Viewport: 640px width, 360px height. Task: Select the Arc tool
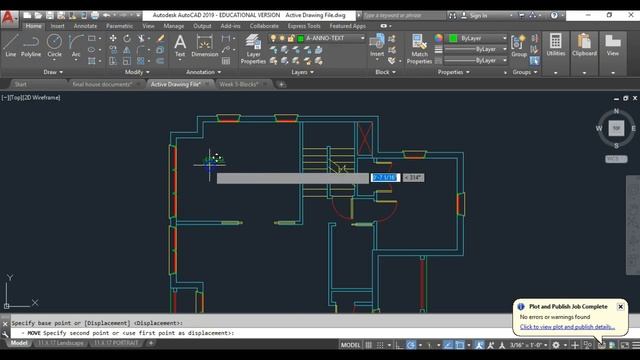coord(76,45)
